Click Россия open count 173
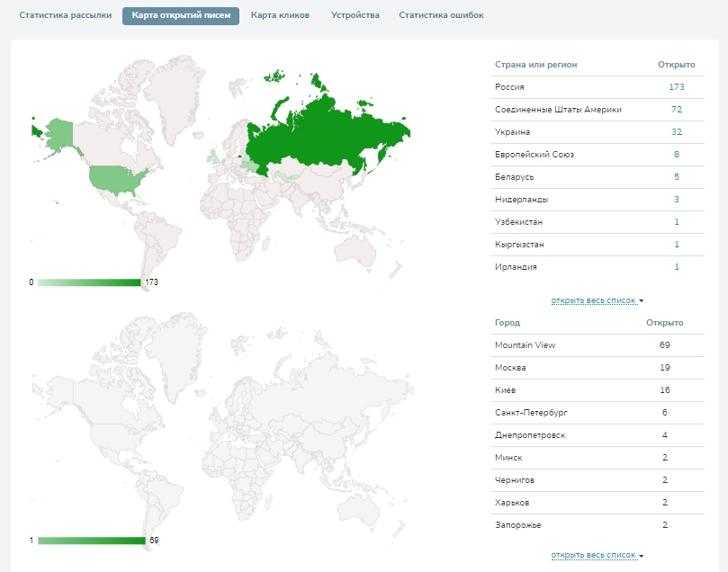This screenshot has height=572, width=728. 677,87
